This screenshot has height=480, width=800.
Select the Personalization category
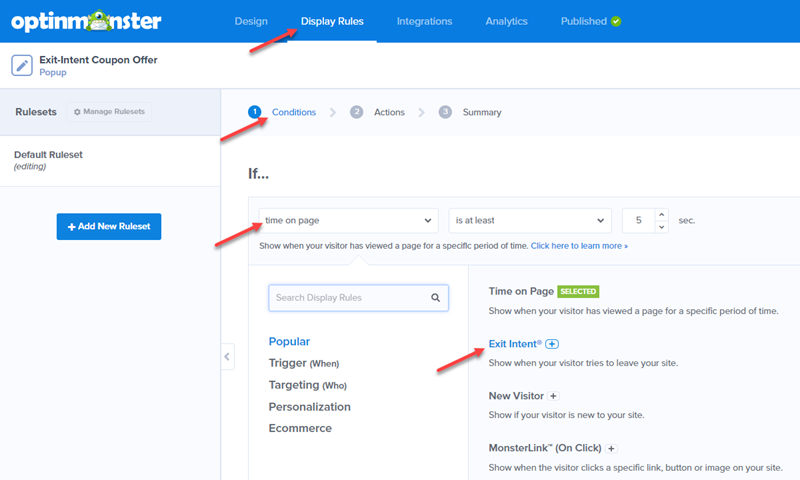(310, 407)
